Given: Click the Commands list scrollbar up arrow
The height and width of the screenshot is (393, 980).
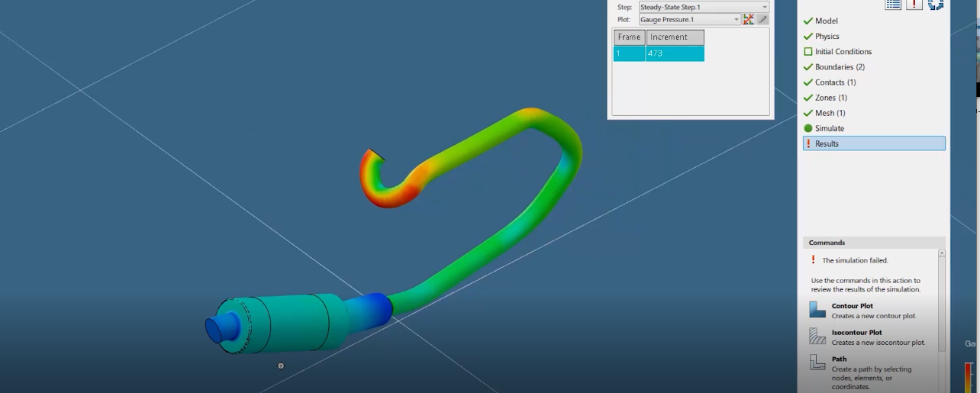Looking at the screenshot, I should point(942,253).
